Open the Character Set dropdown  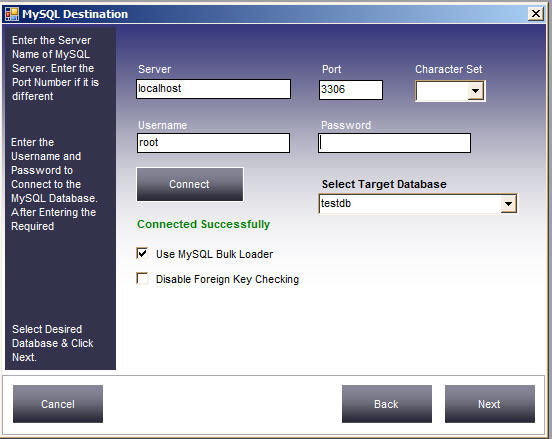pyautogui.click(x=475, y=91)
